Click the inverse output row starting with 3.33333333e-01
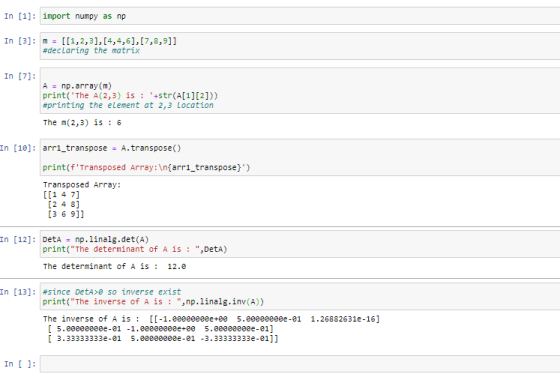This screenshot has height=383, width=560. 162,338
